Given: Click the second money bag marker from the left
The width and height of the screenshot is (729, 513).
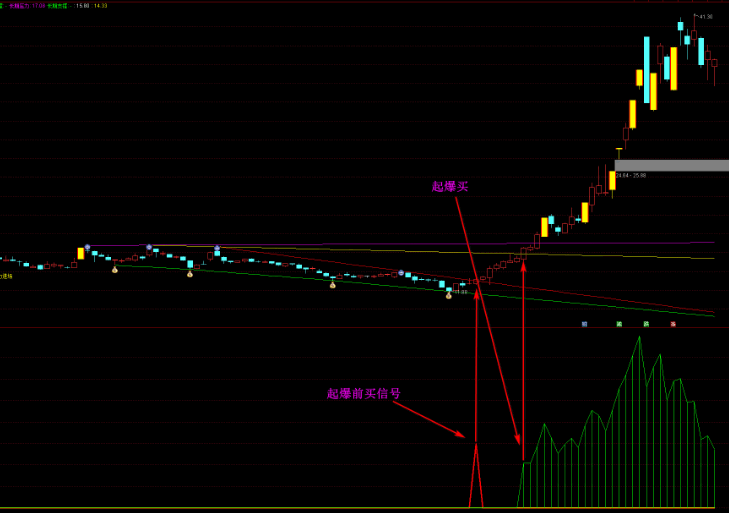Looking at the screenshot, I should (x=190, y=274).
